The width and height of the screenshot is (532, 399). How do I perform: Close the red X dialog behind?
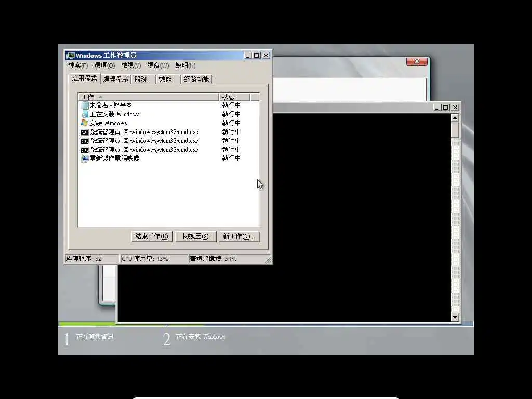(x=417, y=61)
